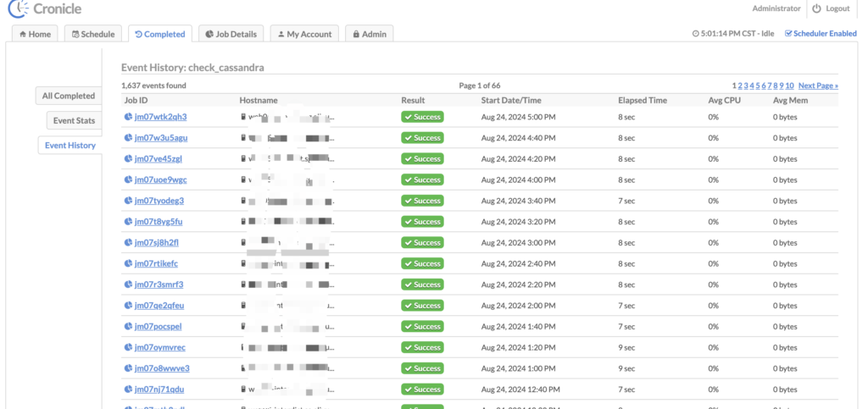Click the pie icon next to jm07t8yg5fu
This screenshot has width=868, height=409.
click(x=128, y=222)
